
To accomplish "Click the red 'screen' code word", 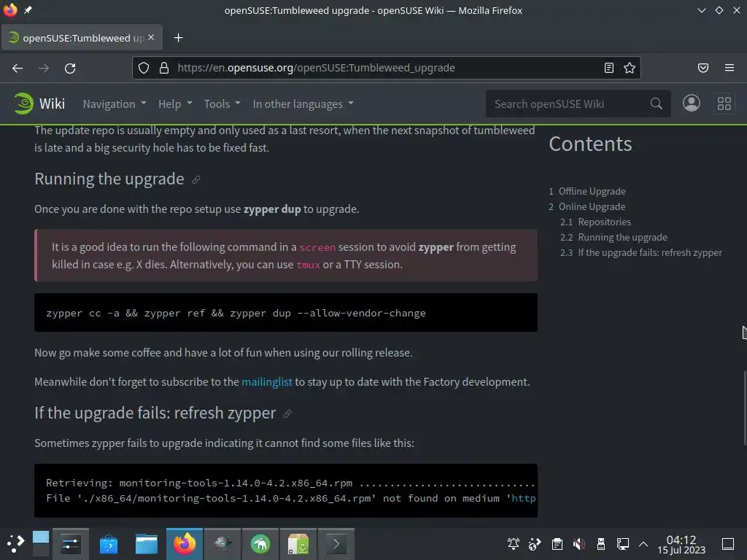I will [317, 248].
